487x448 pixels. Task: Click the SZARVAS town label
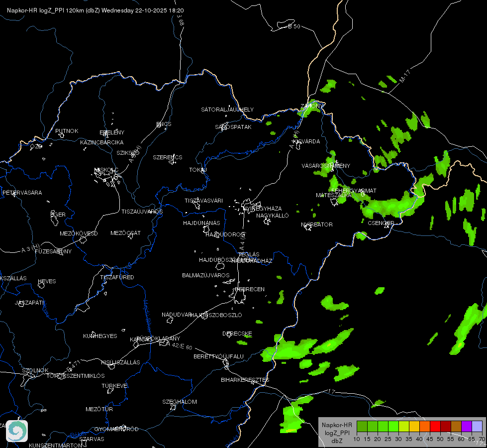(x=92, y=439)
